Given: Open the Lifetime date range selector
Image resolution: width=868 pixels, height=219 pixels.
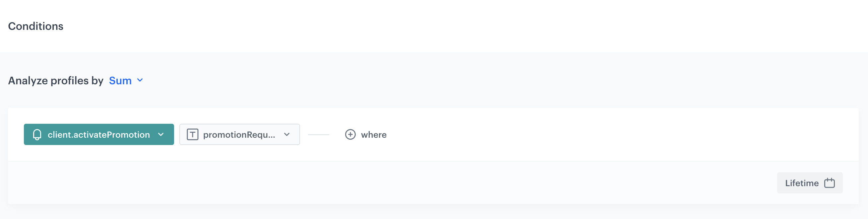Looking at the screenshot, I should tap(810, 183).
